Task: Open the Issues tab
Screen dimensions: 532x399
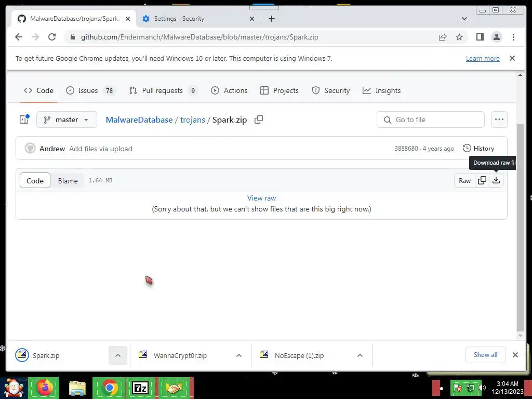Action: pyautogui.click(x=90, y=90)
